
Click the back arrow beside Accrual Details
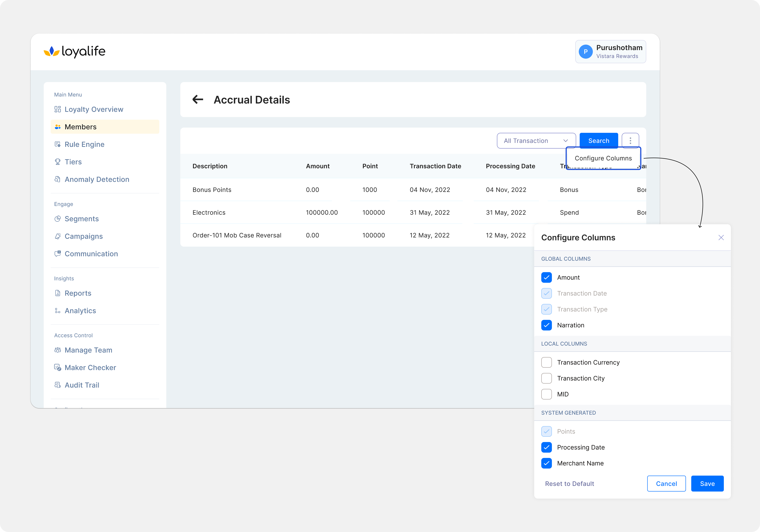pos(198,99)
